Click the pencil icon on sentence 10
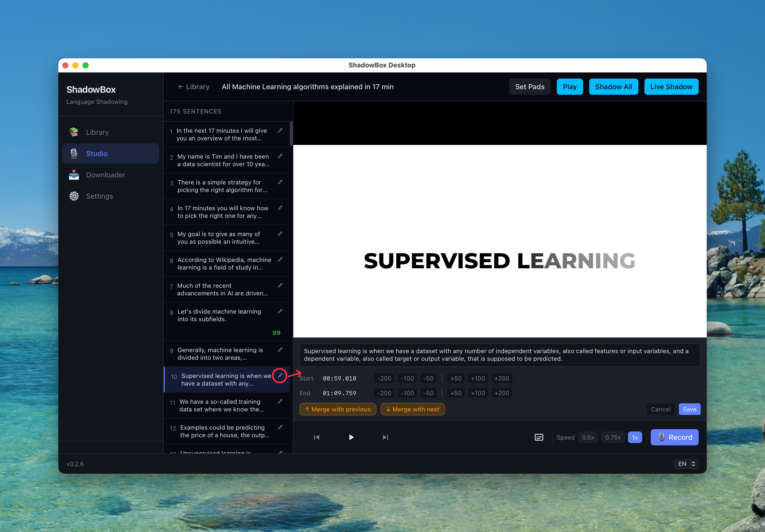765x532 pixels. pyautogui.click(x=280, y=376)
